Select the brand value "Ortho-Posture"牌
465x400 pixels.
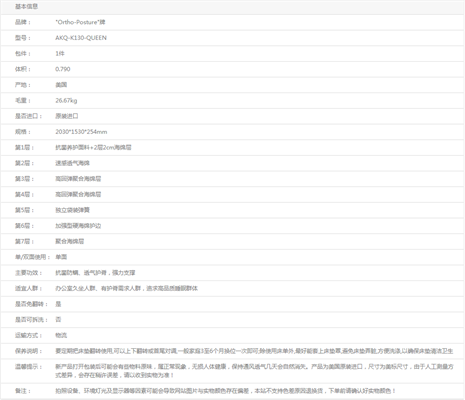(x=80, y=22)
